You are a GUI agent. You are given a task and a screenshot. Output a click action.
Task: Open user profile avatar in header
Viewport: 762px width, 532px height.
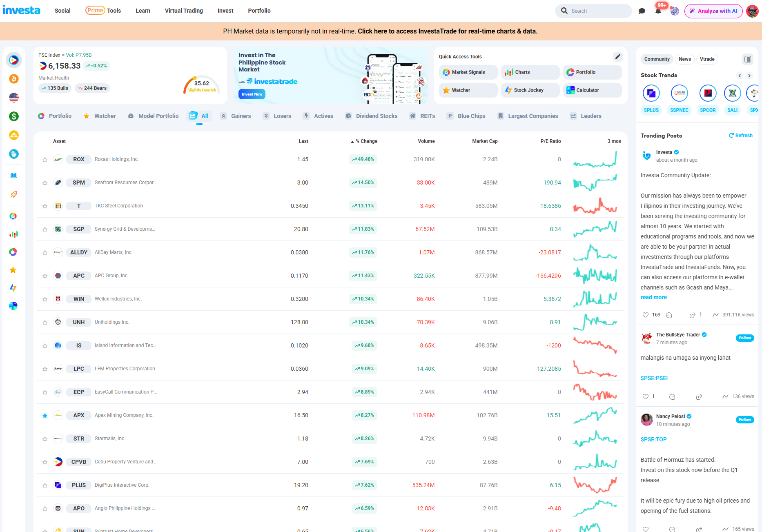(752, 11)
